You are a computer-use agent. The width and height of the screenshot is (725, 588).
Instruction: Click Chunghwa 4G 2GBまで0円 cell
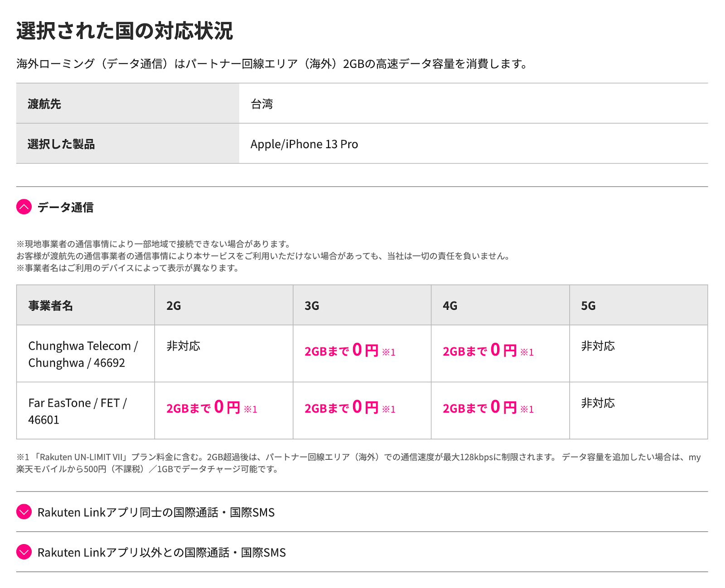pyautogui.click(x=500, y=354)
